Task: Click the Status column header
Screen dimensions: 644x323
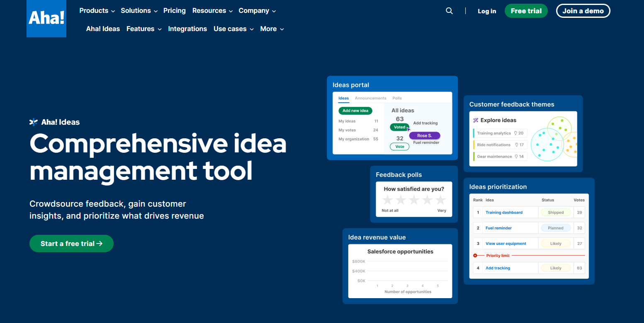Action: [548, 200]
